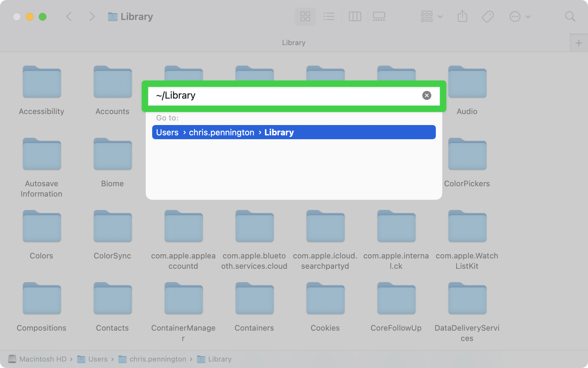This screenshot has width=588, height=368.
Task: Go forward with the right arrow
Action: point(92,16)
